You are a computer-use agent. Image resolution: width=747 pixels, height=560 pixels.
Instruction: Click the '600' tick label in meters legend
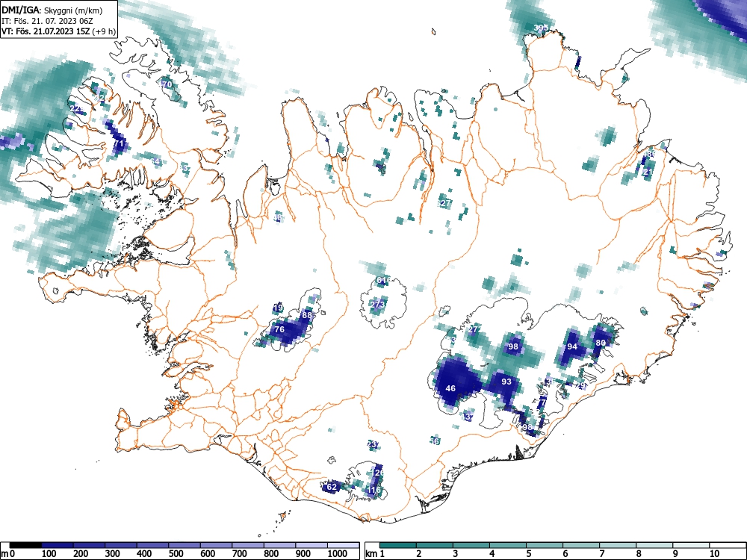point(207,554)
